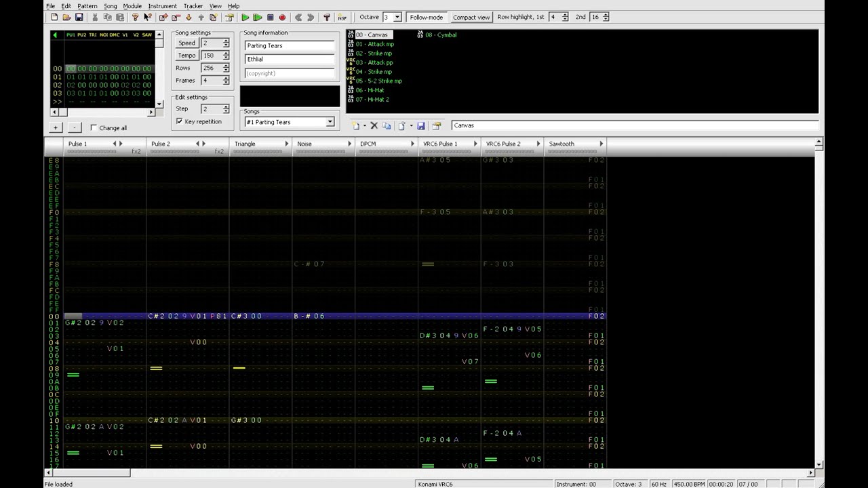The image size is (868, 488).
Task: Click the red Record/edit mode button
Action: tap(283, 17)
